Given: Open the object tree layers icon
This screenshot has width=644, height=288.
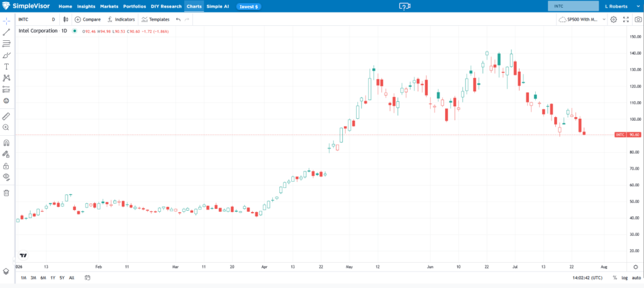Looking at the screenshot, I should 6,271.
